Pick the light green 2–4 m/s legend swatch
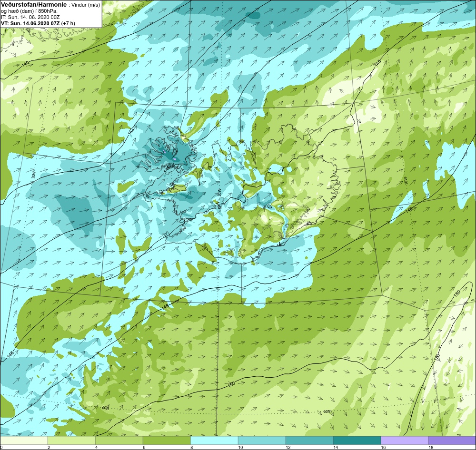 (71, 440)
